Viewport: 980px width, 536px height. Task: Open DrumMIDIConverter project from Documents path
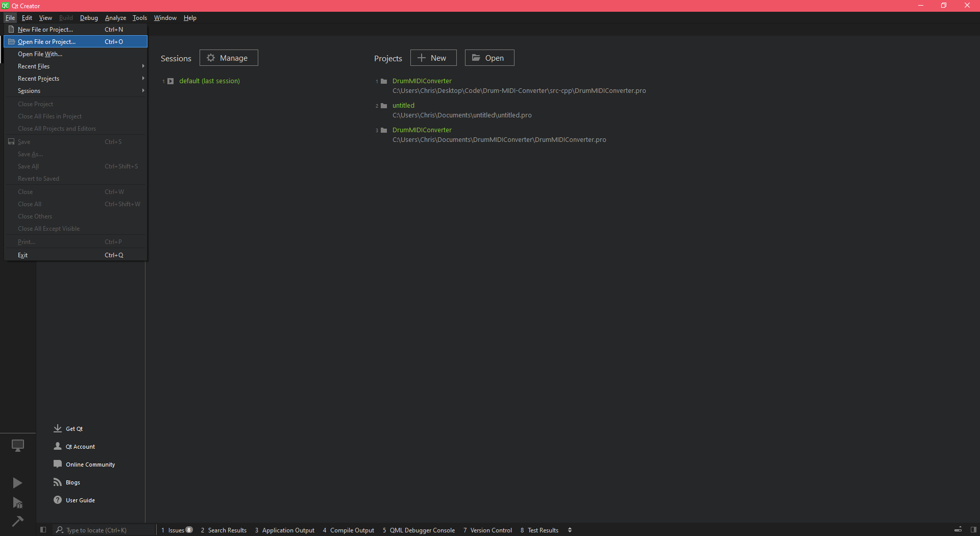422,130
